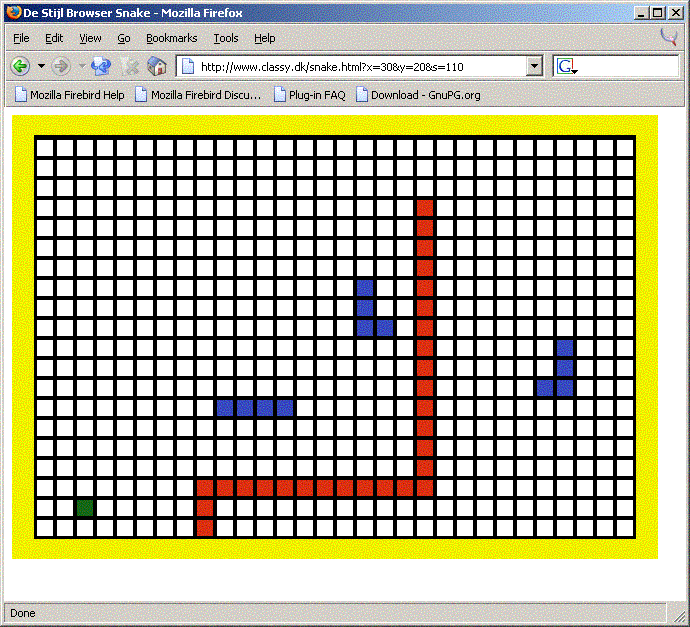Open the Tools menu
Screen dimensions: 690x627
226,38
